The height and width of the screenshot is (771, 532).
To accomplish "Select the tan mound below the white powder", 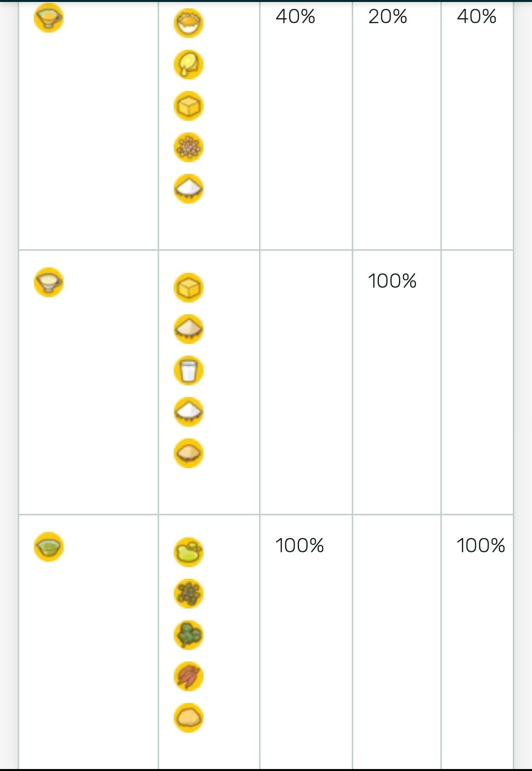I will [x=189, y=453].
